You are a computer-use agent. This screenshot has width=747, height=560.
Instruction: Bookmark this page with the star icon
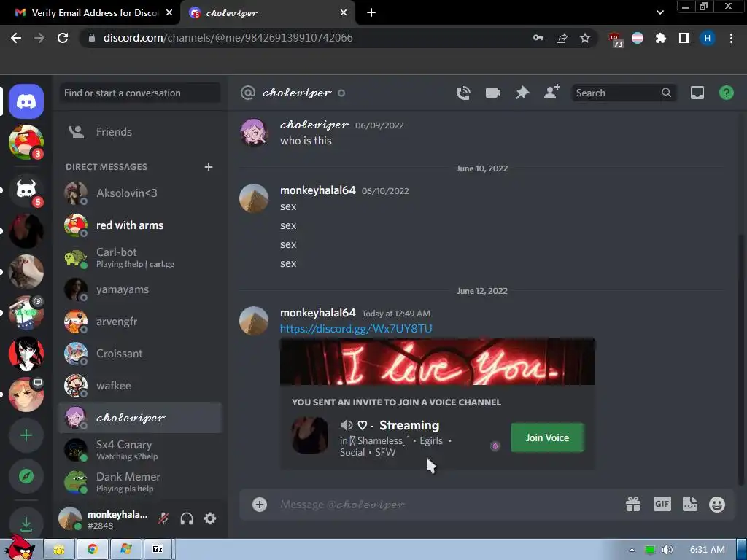click(585, 38)
